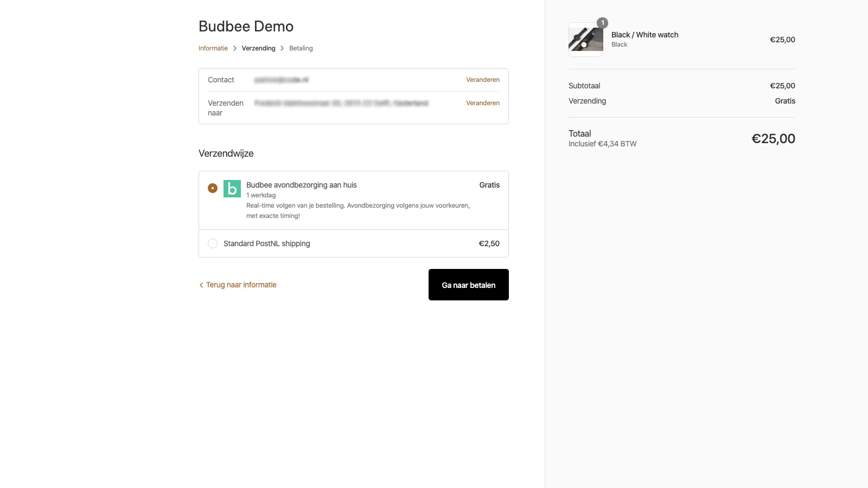Click the Totaal label
This screenshot has height=488, width=868.
coord(580,133)
